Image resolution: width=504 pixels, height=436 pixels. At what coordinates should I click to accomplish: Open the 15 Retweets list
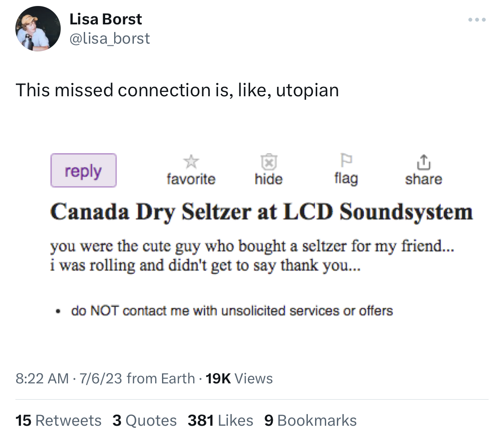(58, 420)
